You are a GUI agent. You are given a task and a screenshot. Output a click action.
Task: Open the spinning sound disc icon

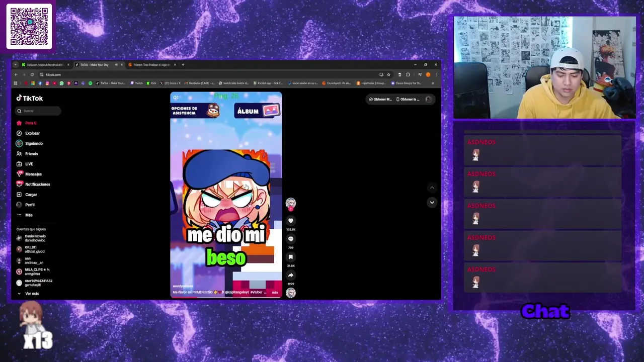tap(291, 293)
